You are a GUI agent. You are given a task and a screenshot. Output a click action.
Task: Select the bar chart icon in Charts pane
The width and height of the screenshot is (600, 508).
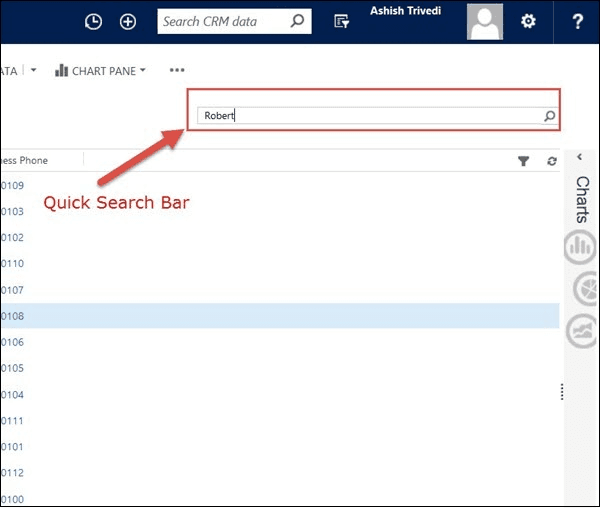[580, 247]
